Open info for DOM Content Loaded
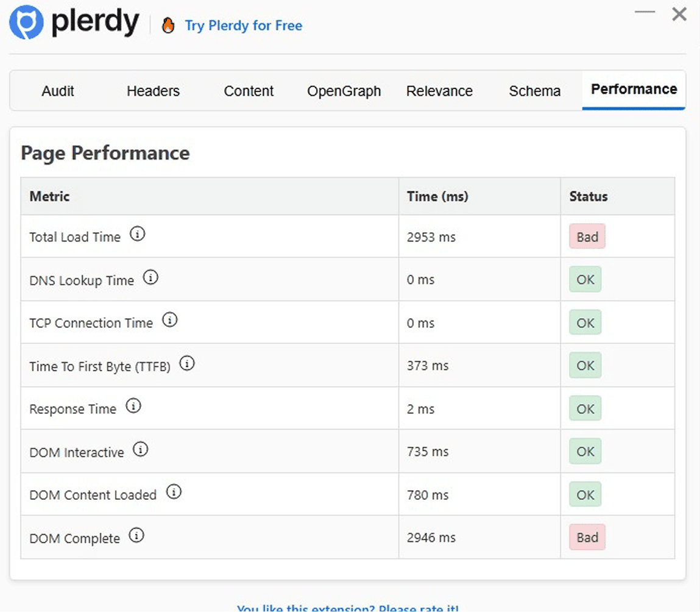700x612 pixels. [x=174, y=491]
